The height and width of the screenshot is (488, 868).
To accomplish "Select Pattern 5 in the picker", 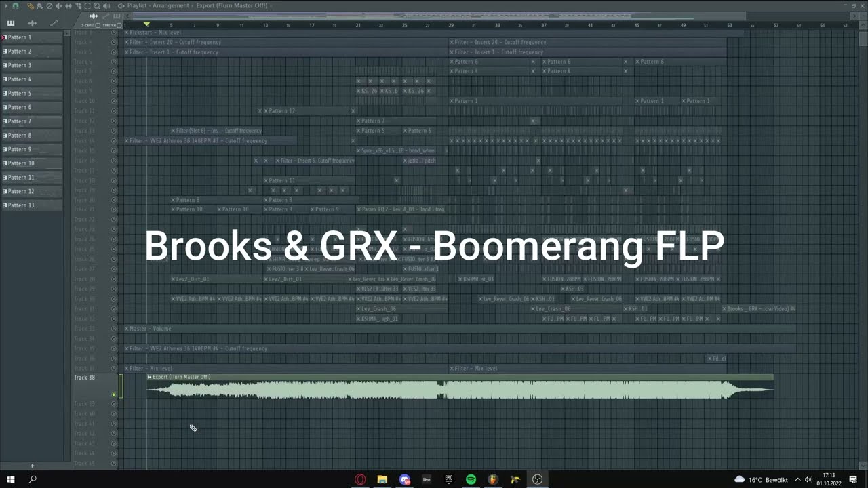I will pyautogui.click(x=33, y=94).
